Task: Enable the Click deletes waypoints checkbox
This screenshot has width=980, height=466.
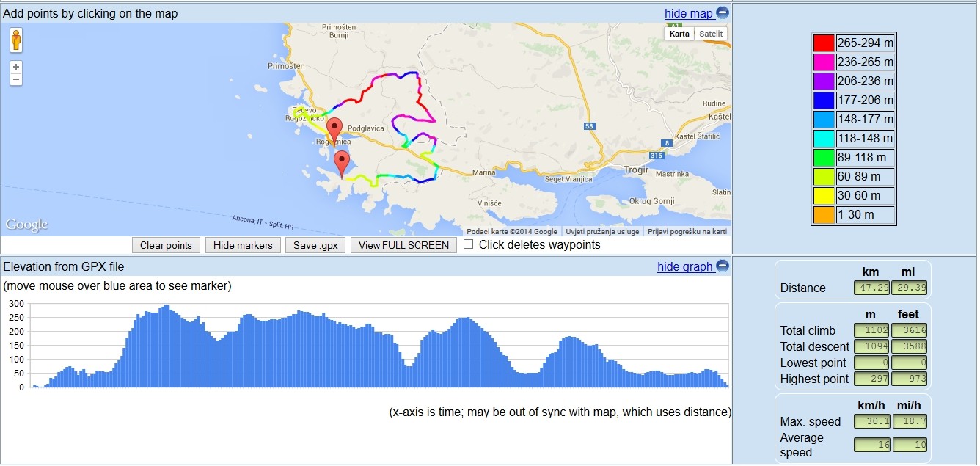Action: [469, 244]
